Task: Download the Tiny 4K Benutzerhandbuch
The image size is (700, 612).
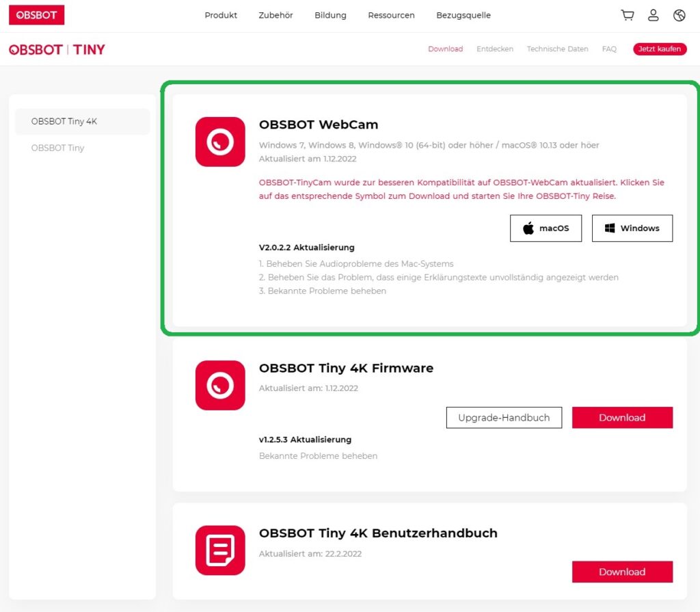Action: (622, 572)
